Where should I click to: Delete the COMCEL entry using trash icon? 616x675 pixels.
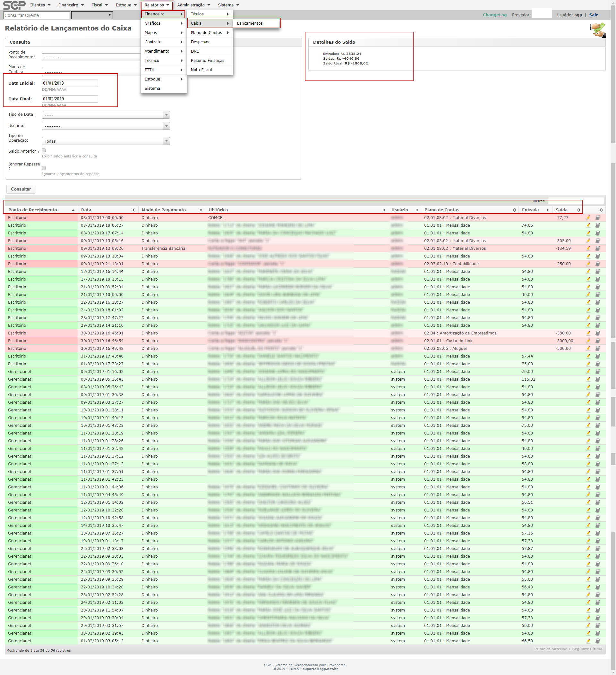click(x=597, y=218)
